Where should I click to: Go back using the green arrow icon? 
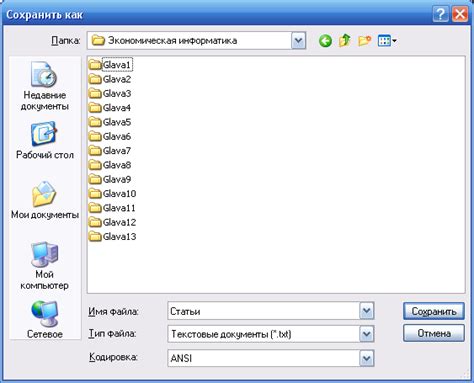click(x=325, y=41)
